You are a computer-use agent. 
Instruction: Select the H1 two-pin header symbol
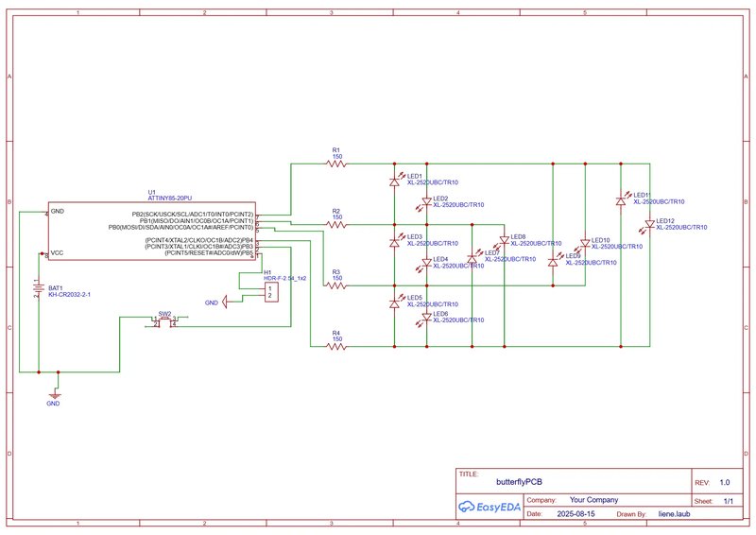271,292
